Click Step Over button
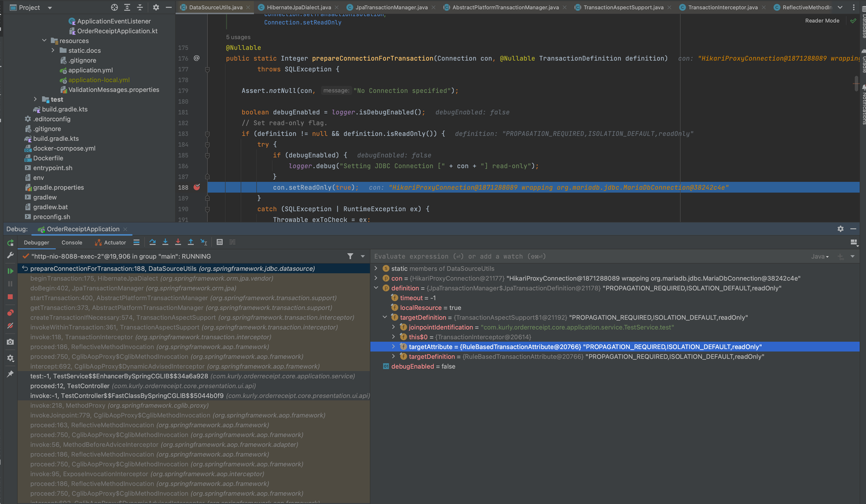 tap(153, 242)
